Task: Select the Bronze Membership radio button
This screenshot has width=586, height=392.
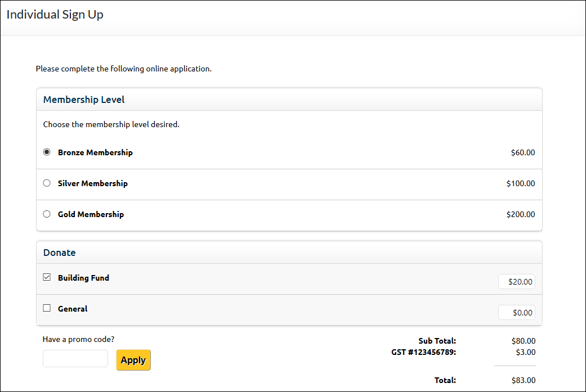Action: (x=47, y=152)
